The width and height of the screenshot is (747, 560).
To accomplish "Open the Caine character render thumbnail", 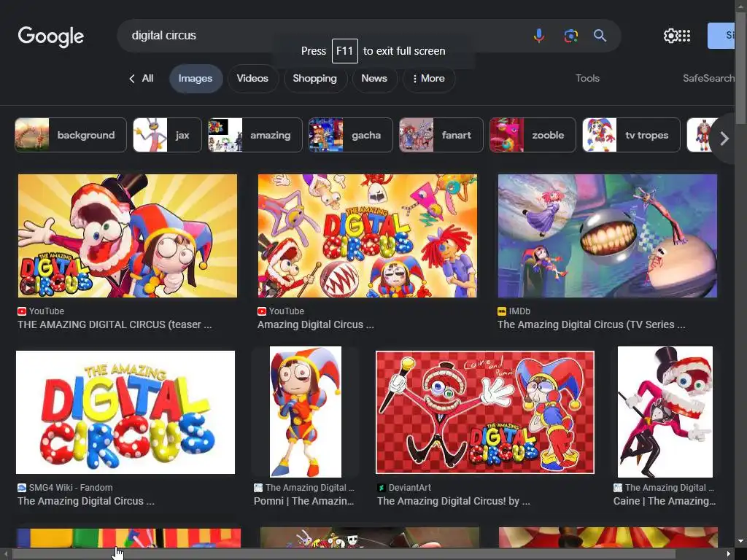I will [x=665, y=412].
